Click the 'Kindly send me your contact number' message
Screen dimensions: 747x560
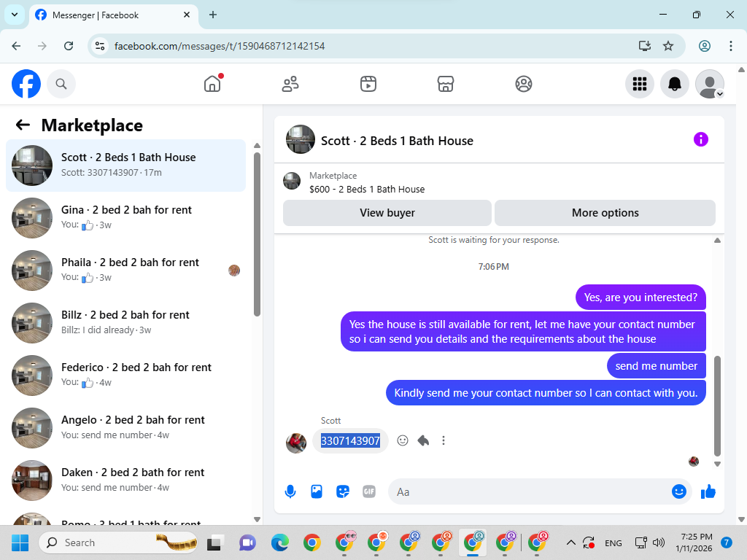[546, 393]
